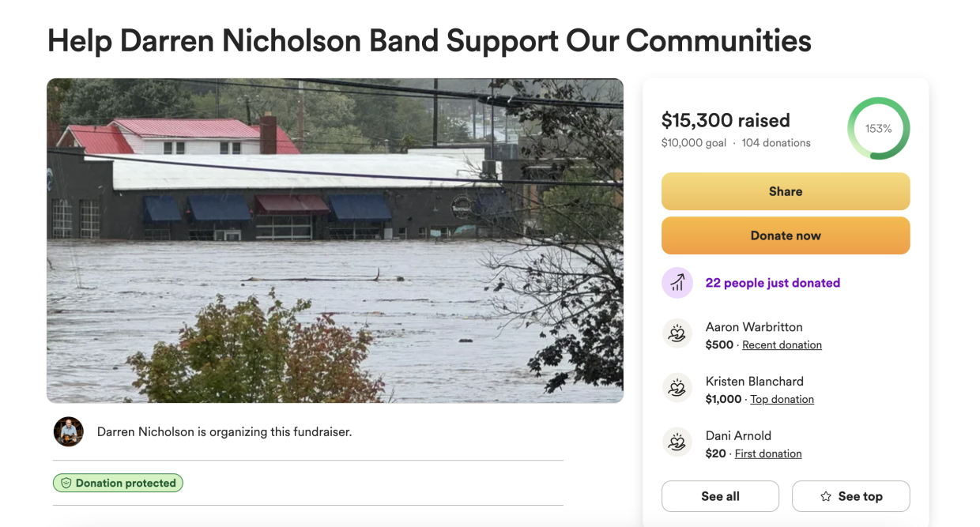This screenshot has width=980, height=527.
Task: Click the star icon in See top
Action: point(826,496)
